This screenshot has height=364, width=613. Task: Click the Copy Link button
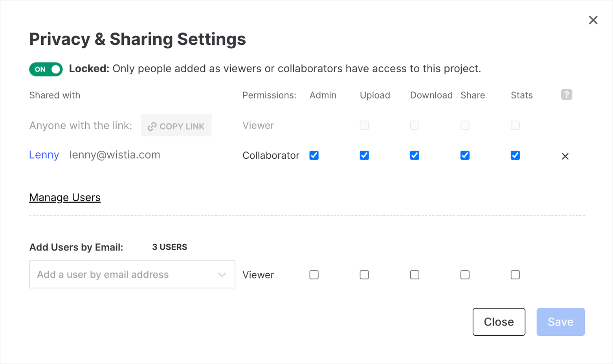[x=176, y=126]
